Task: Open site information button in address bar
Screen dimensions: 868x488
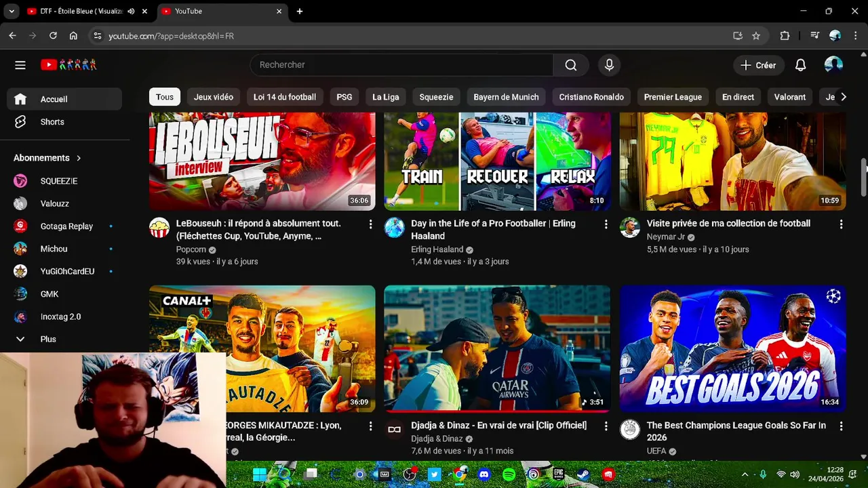Action: [98, 36]
